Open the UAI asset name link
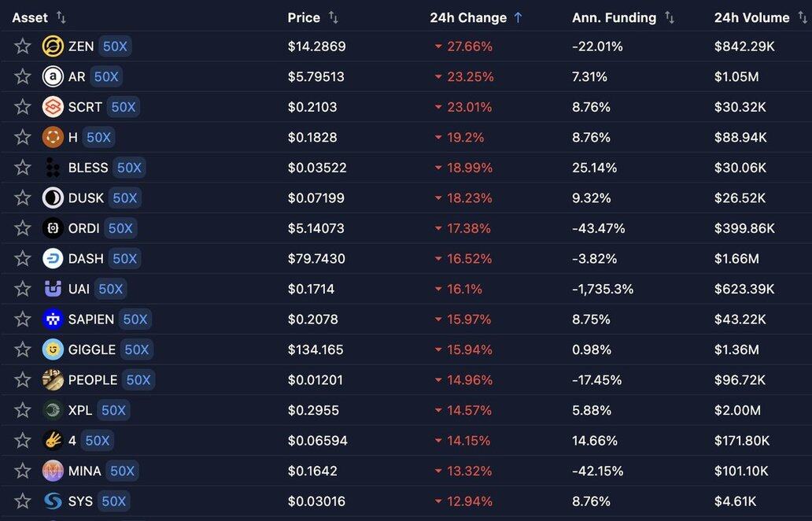Screen dimensions: 812x521 click(79, 289)
